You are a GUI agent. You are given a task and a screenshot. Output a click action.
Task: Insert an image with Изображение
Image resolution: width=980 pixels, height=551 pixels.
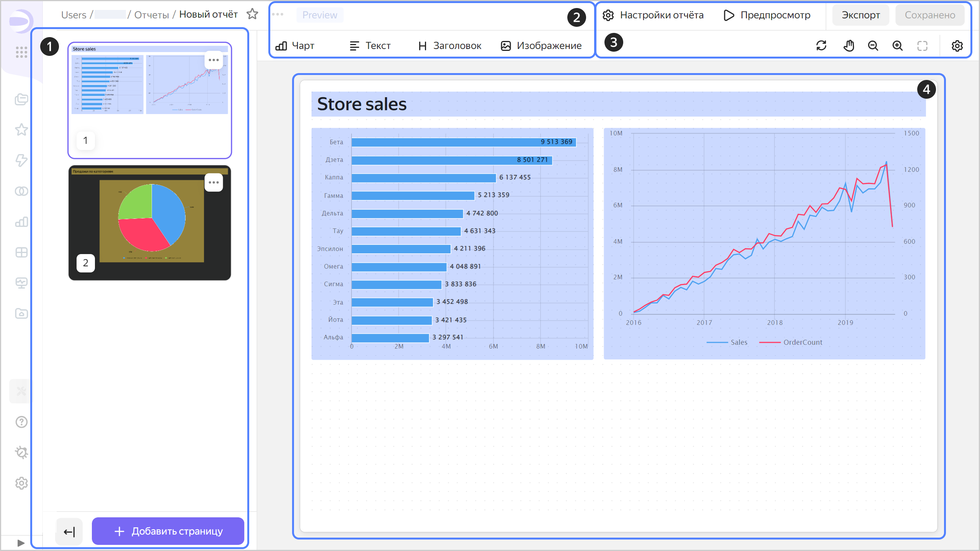541,46
